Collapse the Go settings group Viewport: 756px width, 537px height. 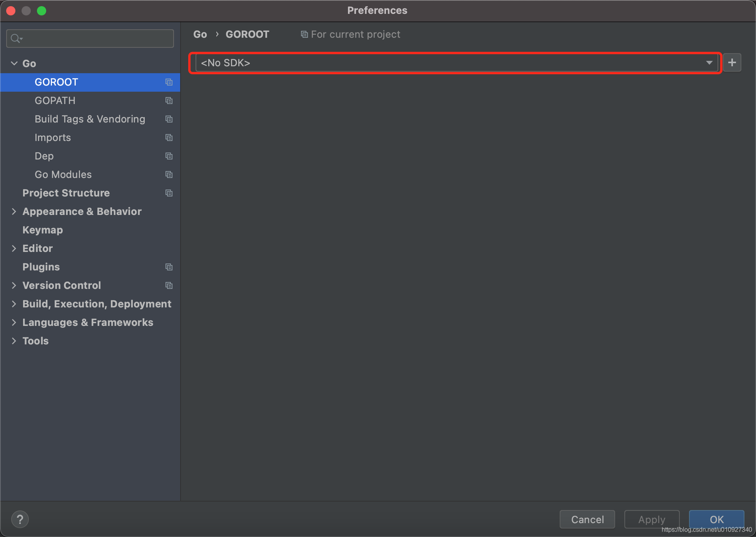(14, 64)
